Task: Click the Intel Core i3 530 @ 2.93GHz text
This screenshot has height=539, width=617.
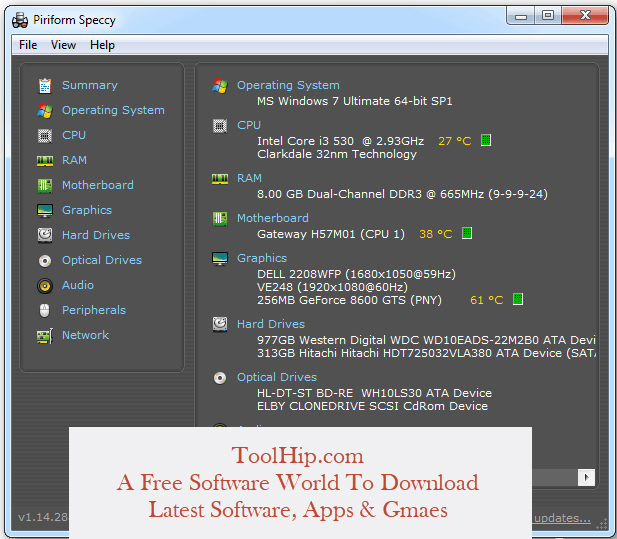Action: (x=340, y=141)
